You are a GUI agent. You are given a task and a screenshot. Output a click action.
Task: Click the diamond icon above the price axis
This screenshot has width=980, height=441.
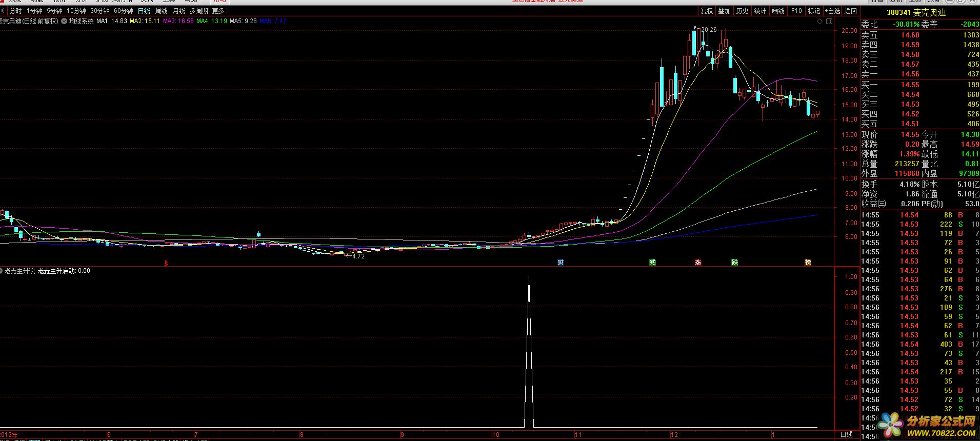(x=819, y=22)
